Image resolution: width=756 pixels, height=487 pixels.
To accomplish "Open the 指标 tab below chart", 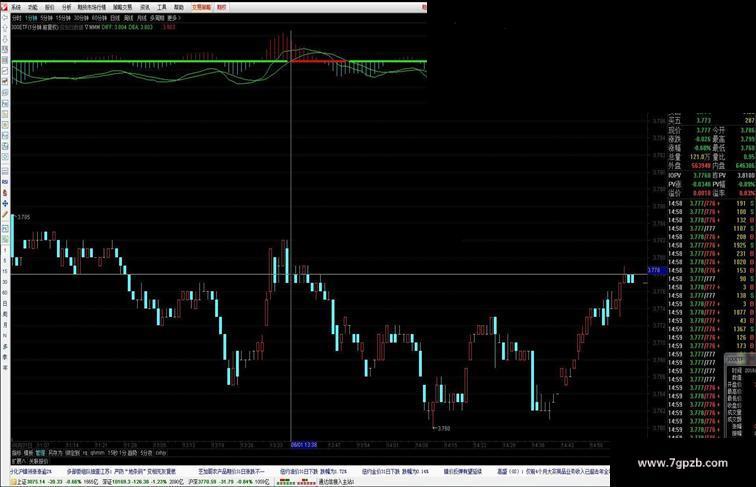I will point(16,453).
